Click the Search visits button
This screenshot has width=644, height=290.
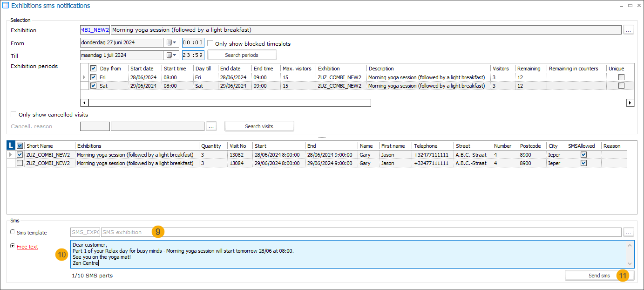click(x=259, y=126)
